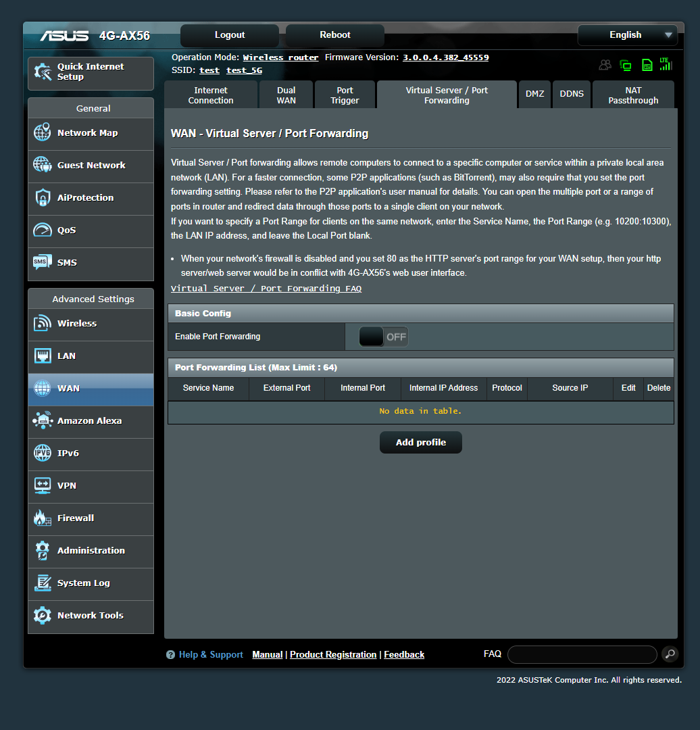Switch to Dual WAN tab
This screenshot has width=700, height=730.
(286, 95)
